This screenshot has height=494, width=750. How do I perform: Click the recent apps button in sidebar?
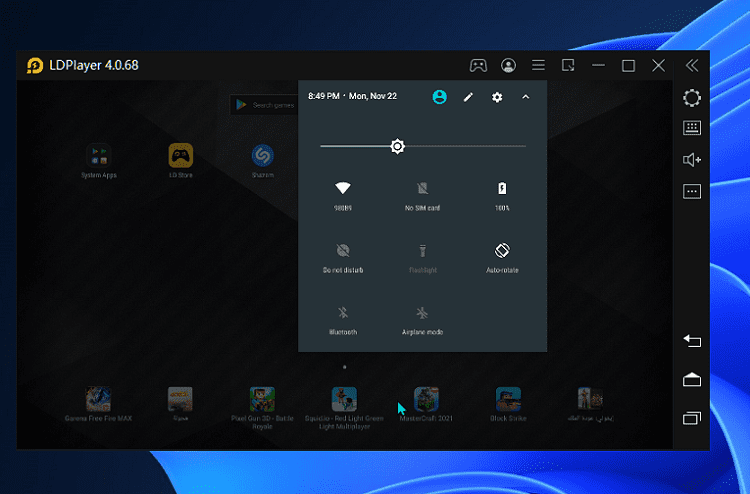pyautogui.click(x=692, y=418)
